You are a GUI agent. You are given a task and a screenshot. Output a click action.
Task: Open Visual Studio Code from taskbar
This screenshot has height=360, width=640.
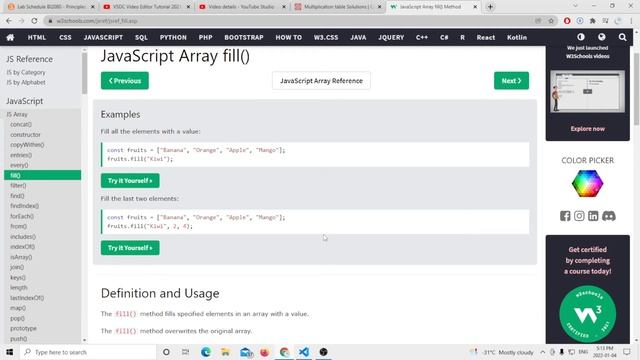[304, 352]
